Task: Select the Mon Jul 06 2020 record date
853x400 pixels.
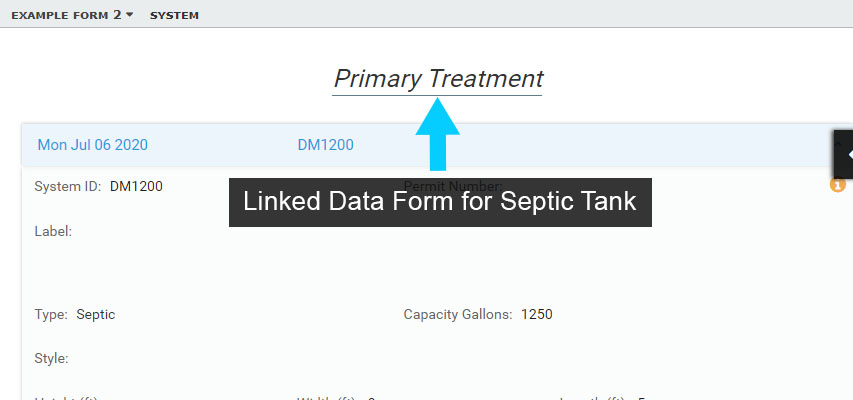Action: tap(92, 145)
